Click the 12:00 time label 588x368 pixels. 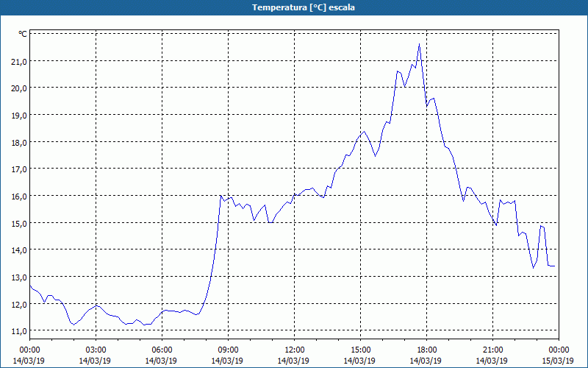tap(295, 350)
